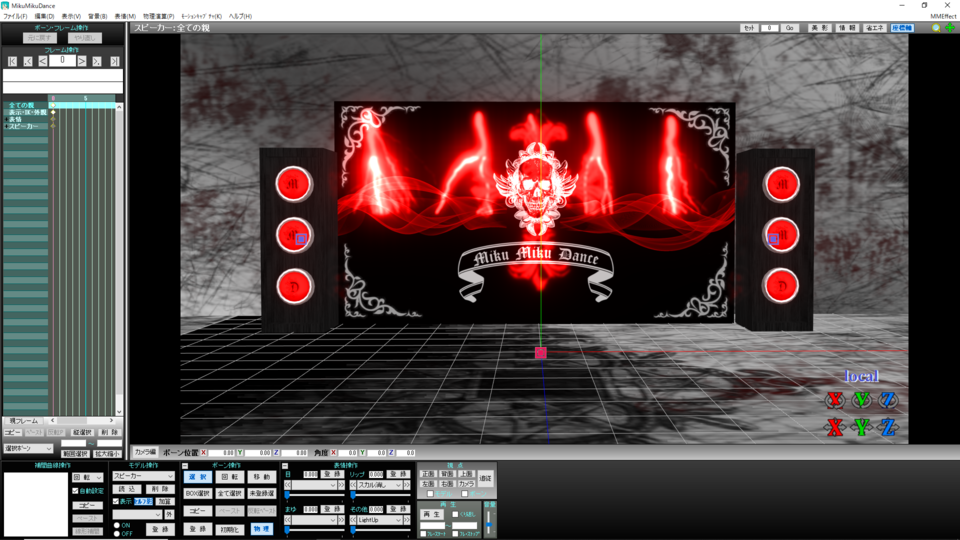Image resolution: width=960 pixels, height=540 pixels.
Task: Open the 編集(D) menu
Action: 44,17
